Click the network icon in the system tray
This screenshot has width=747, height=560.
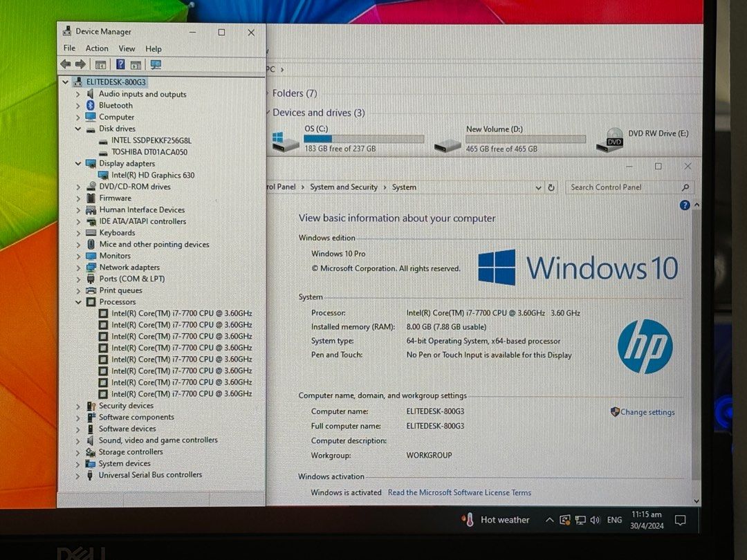coord(580,519)
